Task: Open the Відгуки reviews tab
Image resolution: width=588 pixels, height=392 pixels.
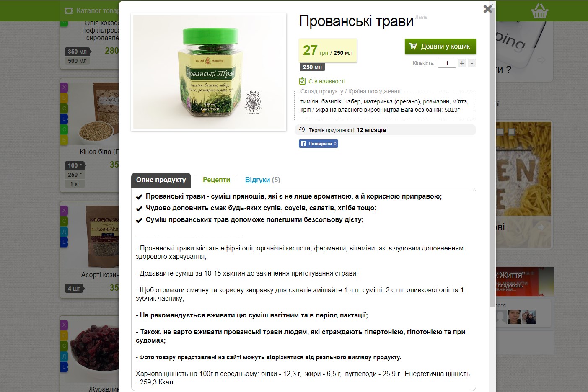Action: tap(257, 180)
